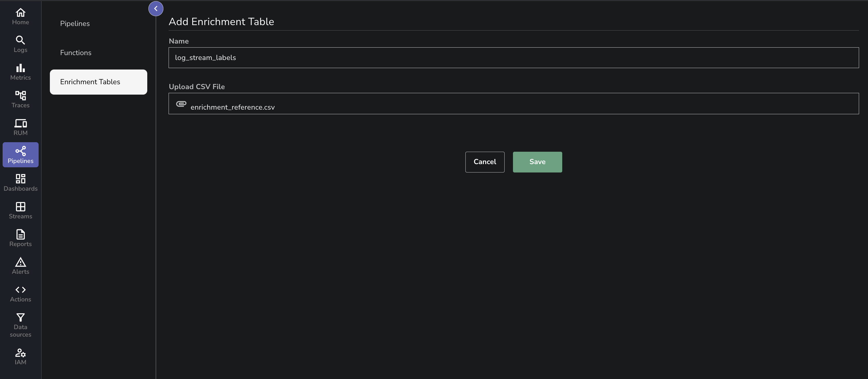Cancel adding the enrichment table
Image resolution: width=868 pixels, height=379 pixels.
click(x=484, y=162)
